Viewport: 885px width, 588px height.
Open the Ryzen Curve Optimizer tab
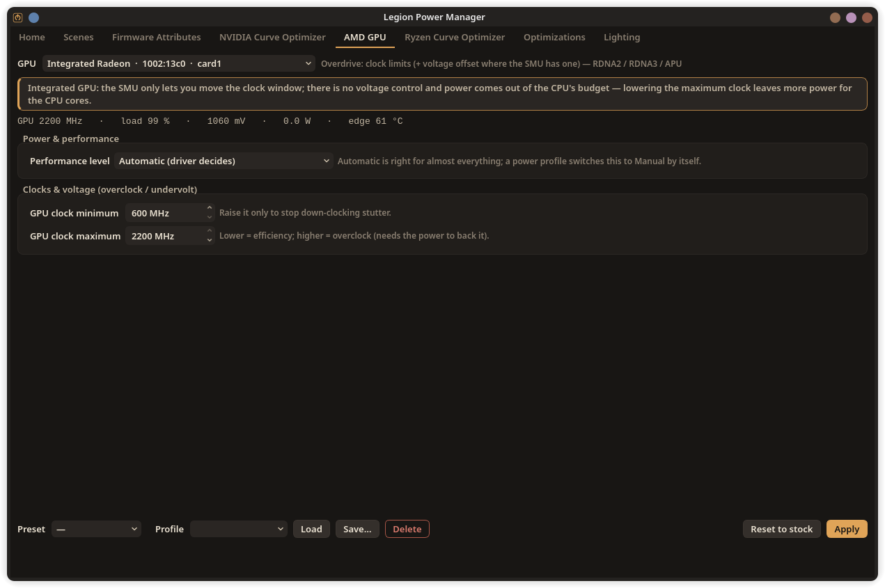pyautogui.click(x=455, y=37)
